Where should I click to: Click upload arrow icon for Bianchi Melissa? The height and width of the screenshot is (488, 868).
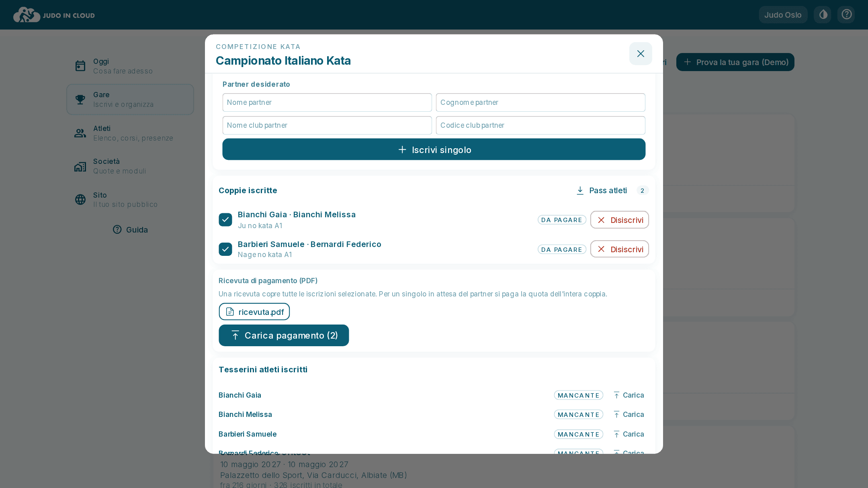pyautogui.click(x=616, y=414)
